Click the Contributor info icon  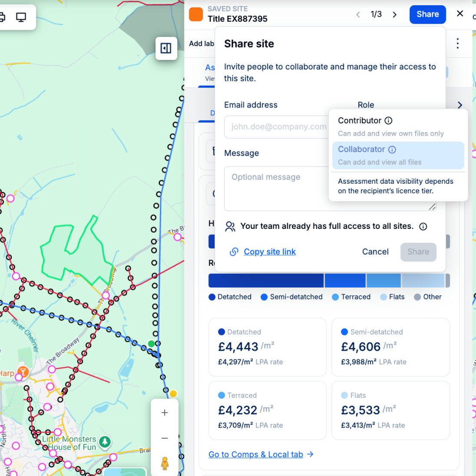389,121
